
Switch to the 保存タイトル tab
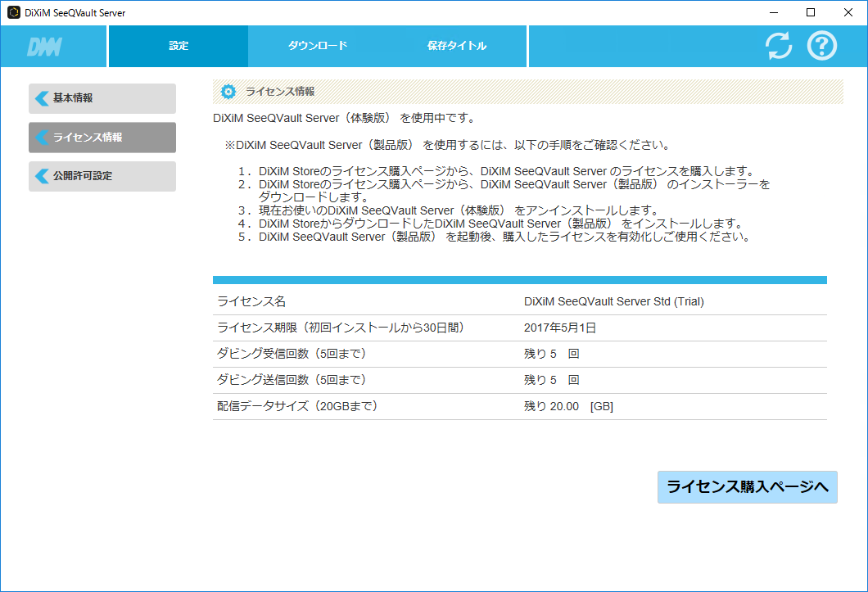tap(457, 46)
